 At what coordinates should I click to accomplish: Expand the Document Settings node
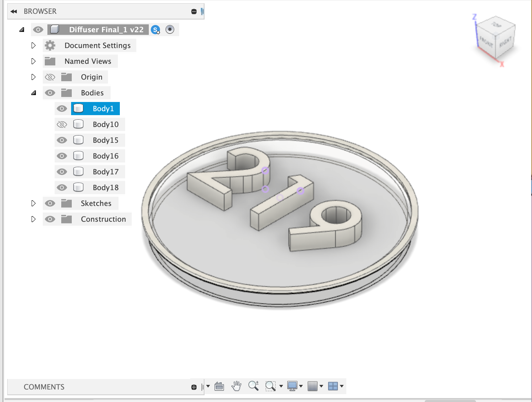[x=33, y=45]
